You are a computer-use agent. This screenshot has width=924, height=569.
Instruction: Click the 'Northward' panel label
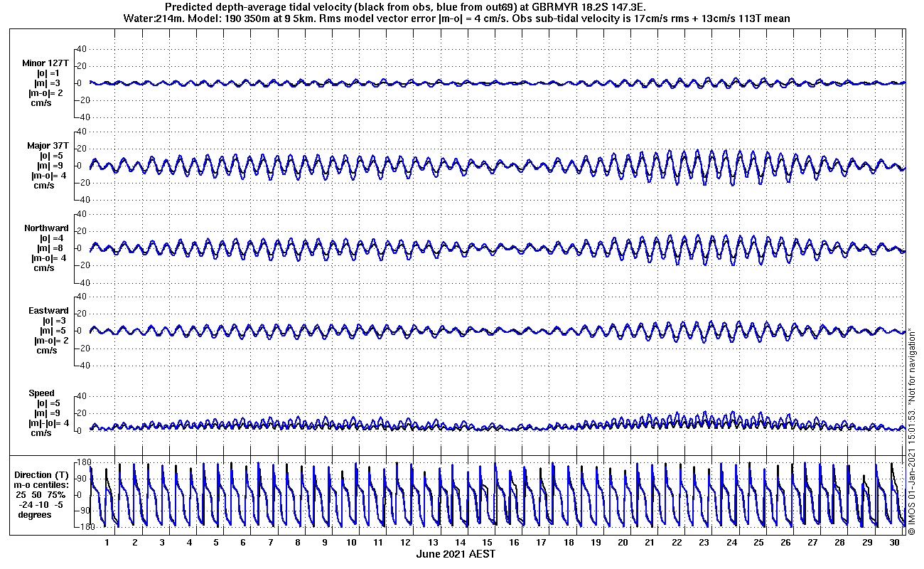(x=46, y=228)
